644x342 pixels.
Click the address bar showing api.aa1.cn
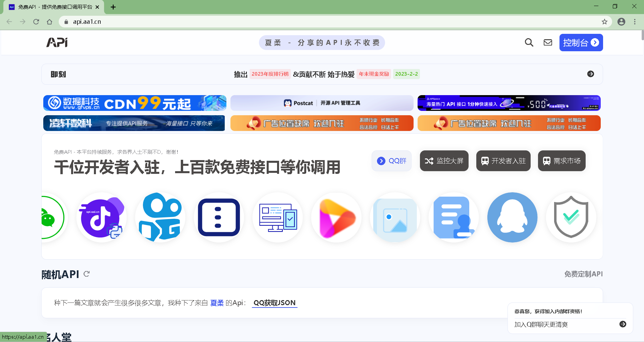point(335,22)
